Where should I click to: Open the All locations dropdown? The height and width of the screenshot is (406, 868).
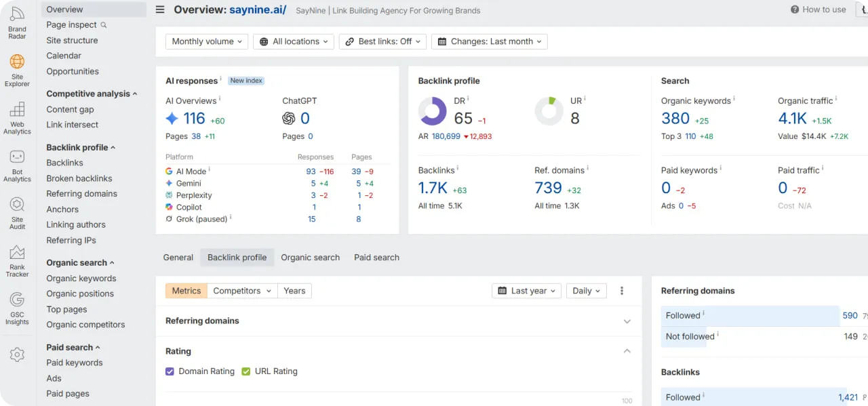294,41
